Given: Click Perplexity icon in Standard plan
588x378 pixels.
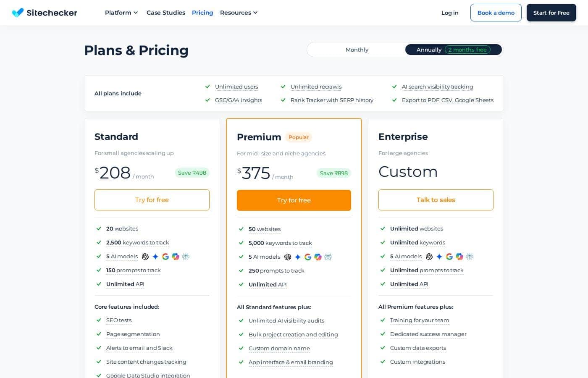Looking at the screenshot, I should (186, 257).
